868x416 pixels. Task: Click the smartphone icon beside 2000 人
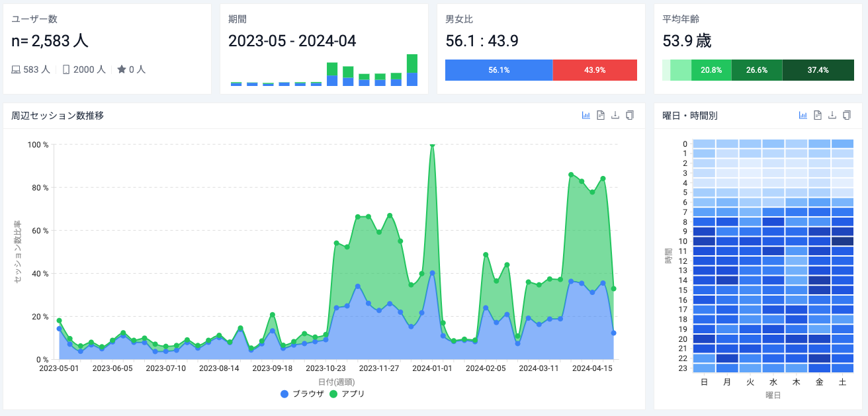point(66,69)
